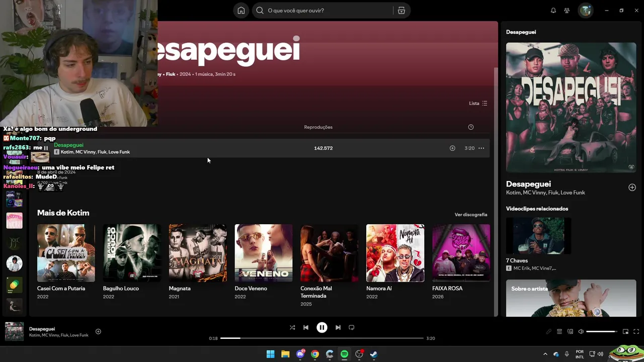This screenshot has height=362, width=644.
Task: Open the Sobre o artista card
Action: 571,298
